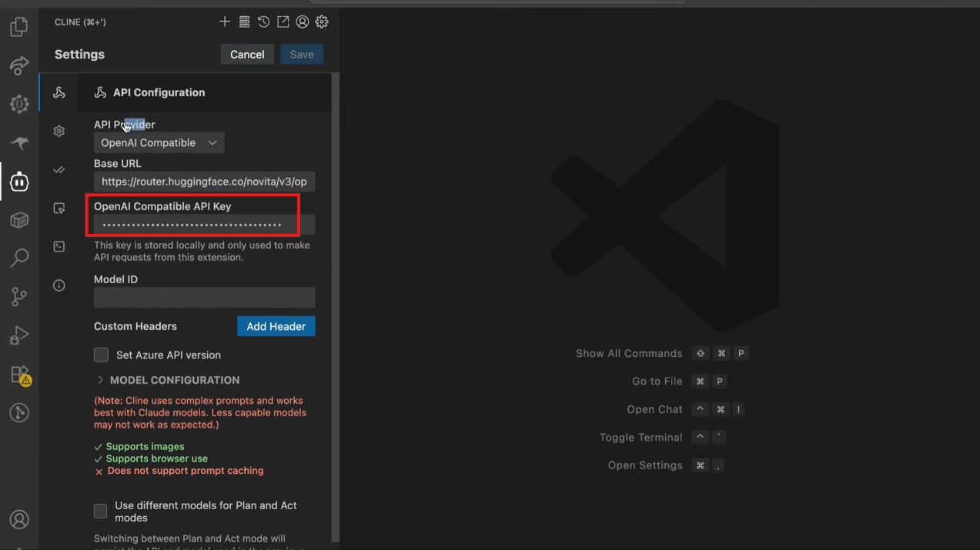The image size is (980, 550).
Task: Open Extensions with the warning badge
Action: (x=19, y=375)
